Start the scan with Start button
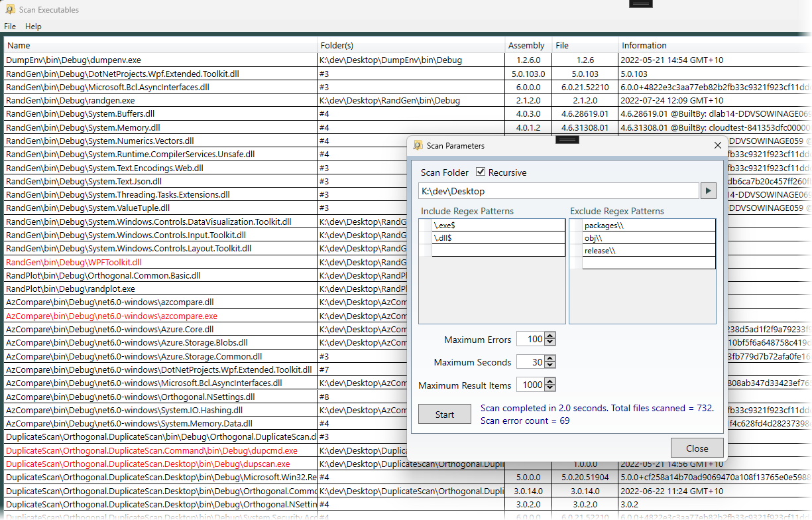Image resolution: width=812 pixels, height=520 pixels. point(445,415)
